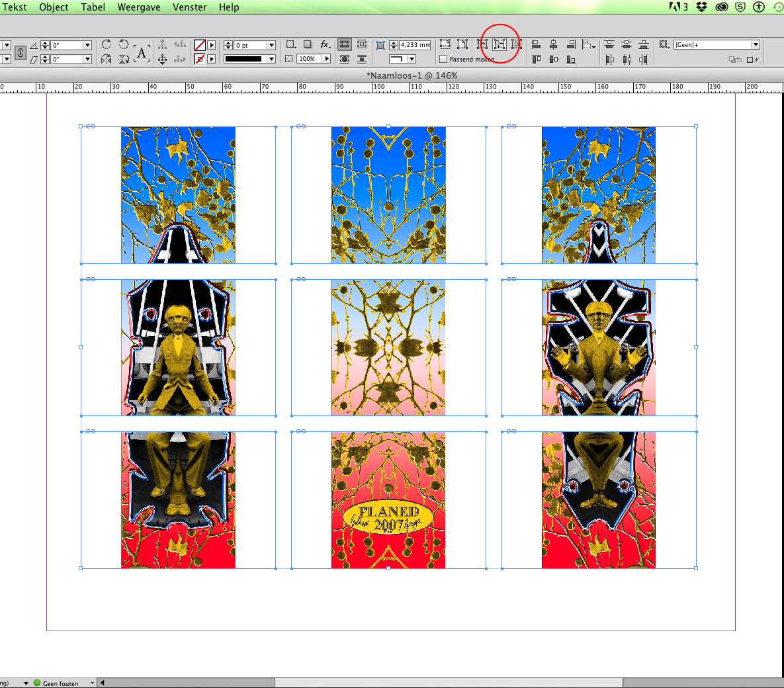Open Creative Cloud menu bar icon
This screenshot has height=688, width=784.
[722, 7]
